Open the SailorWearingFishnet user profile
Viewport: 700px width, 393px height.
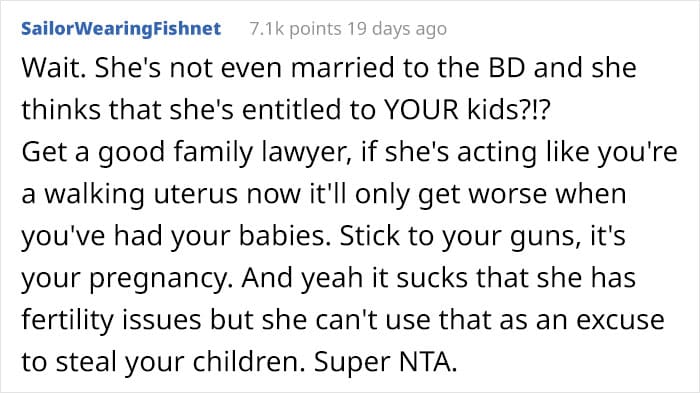coord(121,29)
